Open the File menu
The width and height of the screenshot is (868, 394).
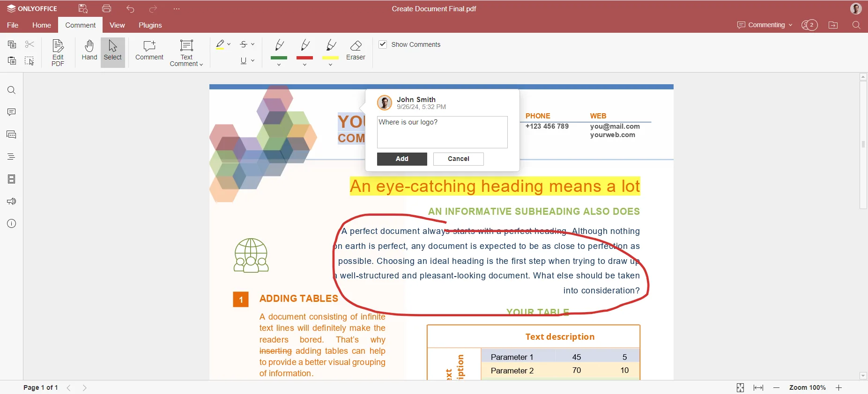(x=13, y=25)
